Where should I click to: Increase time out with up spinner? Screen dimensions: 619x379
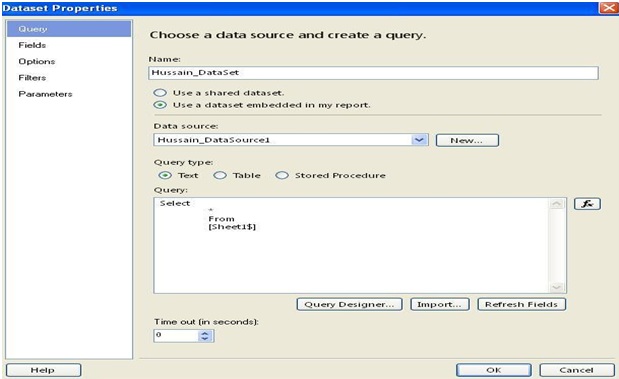(205, 333)
